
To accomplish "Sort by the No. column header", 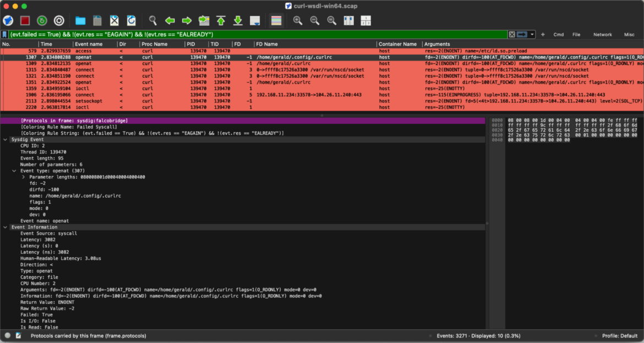I will click(20, 44).
